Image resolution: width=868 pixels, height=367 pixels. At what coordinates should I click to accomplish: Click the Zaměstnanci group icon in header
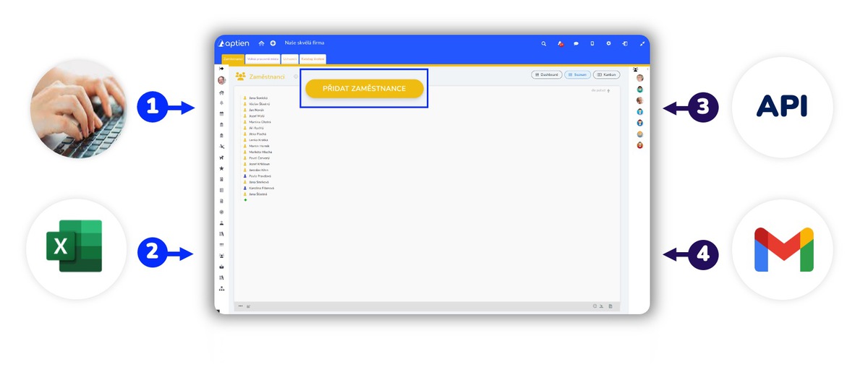coord(240,76)
